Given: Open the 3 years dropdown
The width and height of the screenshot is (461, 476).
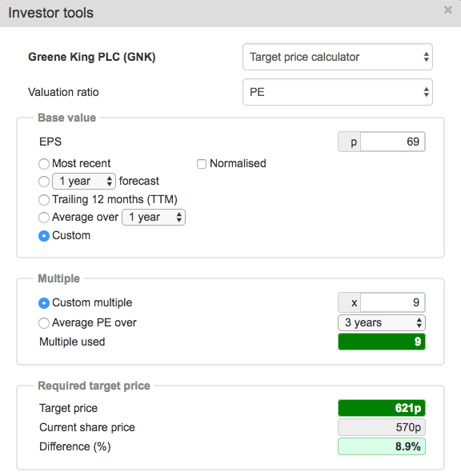Looking at the screenshot, I should pos(382,322).
